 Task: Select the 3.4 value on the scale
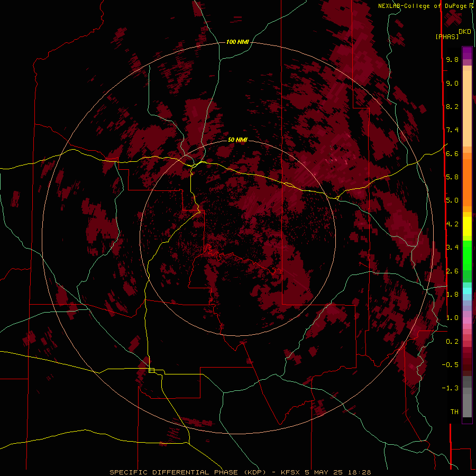[452, 248]
